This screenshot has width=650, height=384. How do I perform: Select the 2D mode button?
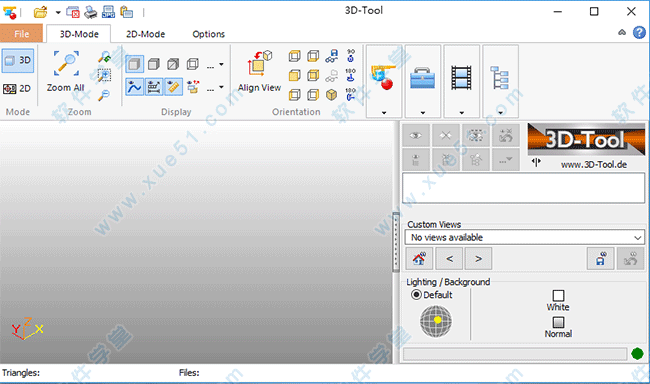(17, 88)
